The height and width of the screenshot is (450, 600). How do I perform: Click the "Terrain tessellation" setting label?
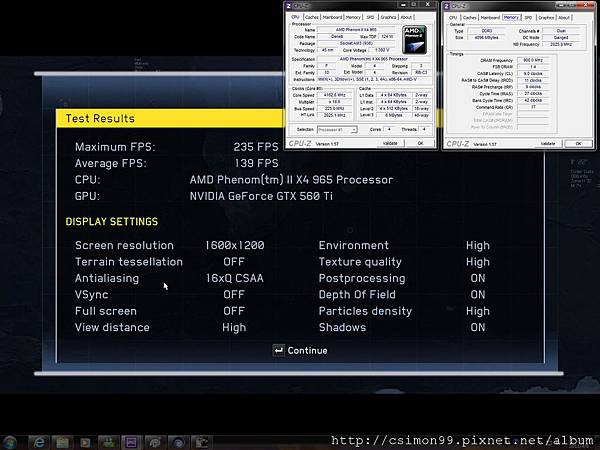pyautogui.click(x=129, y=262)
